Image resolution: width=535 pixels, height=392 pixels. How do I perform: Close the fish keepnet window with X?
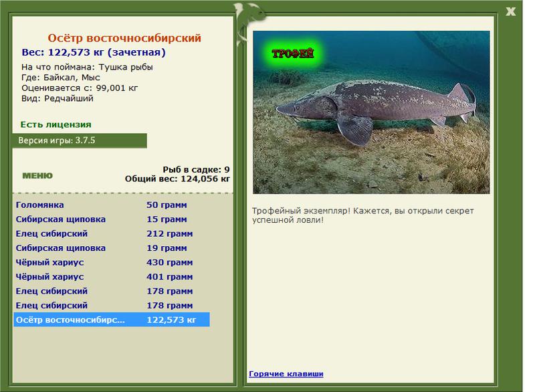click(x=510, y=11)
